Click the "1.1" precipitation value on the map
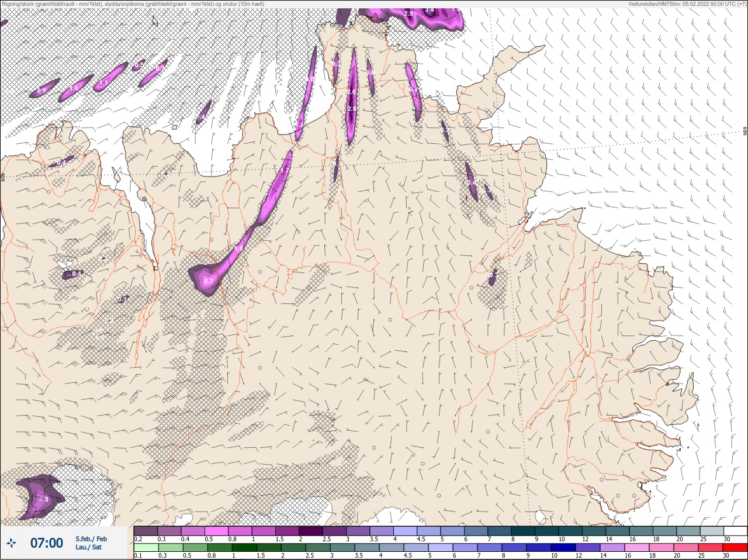Image resolution: width=748 pixels, height=560 pixels. [x=103, y=83]
